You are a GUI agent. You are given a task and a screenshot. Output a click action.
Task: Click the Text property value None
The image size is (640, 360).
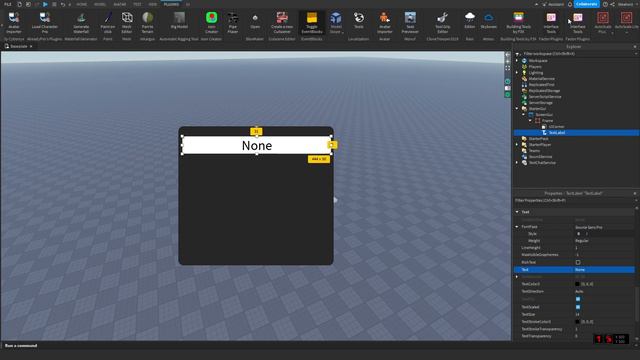coord(604,270)
